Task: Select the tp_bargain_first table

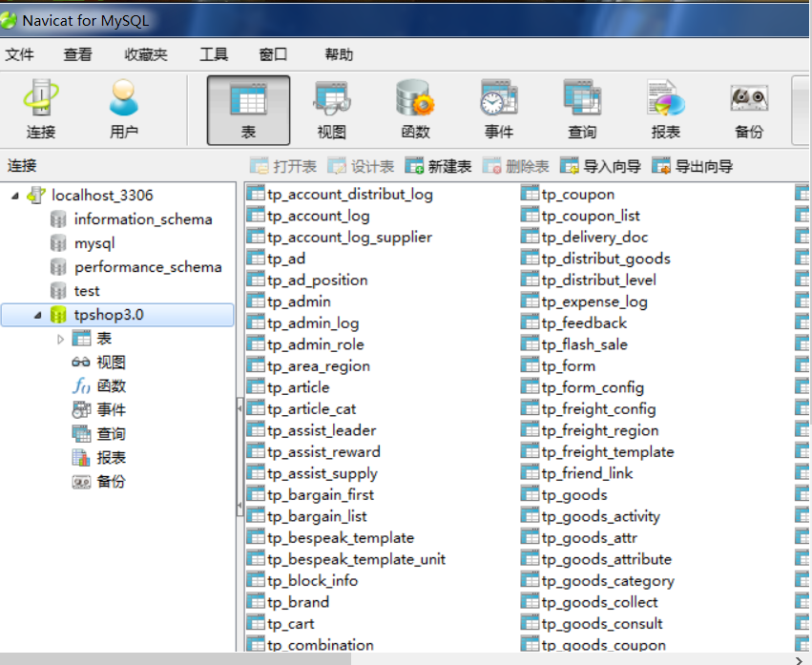Action: click(321, 495)
